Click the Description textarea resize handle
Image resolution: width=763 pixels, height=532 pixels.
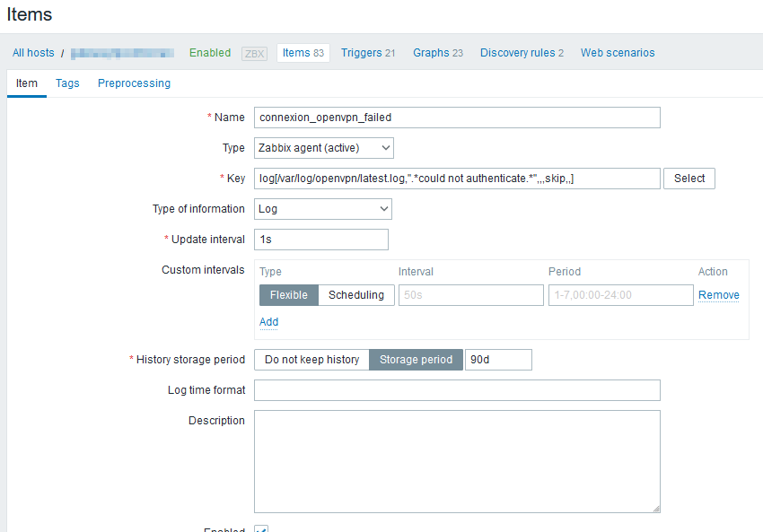tap(655, 508)
